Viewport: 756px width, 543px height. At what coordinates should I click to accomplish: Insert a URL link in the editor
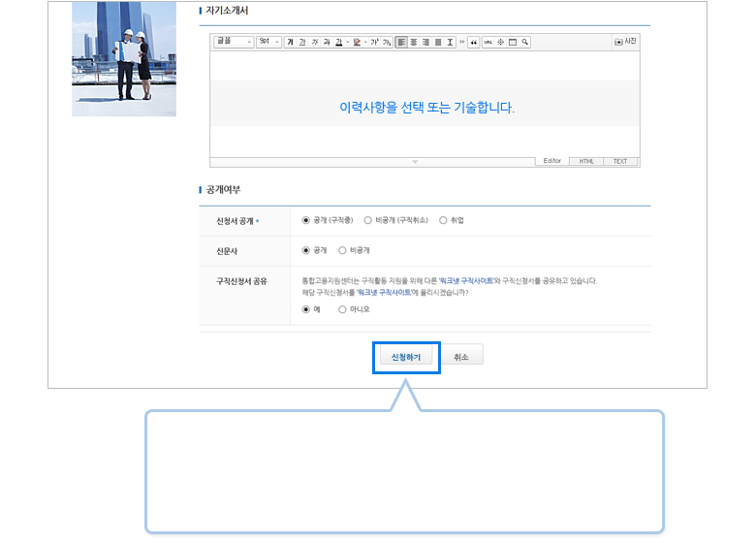point(488,43)
